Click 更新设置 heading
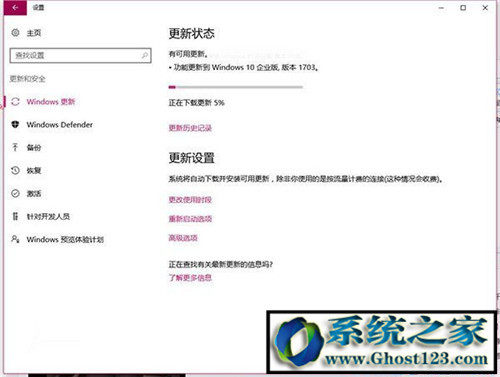The image size is (500, 377). 191,158
